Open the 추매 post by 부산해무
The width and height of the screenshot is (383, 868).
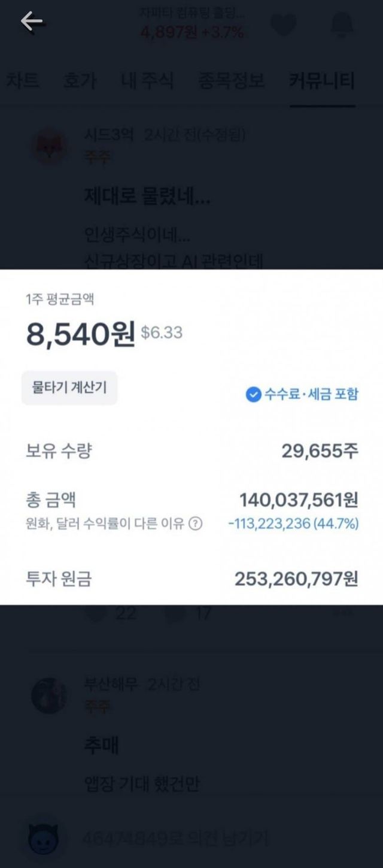[102, 746]
